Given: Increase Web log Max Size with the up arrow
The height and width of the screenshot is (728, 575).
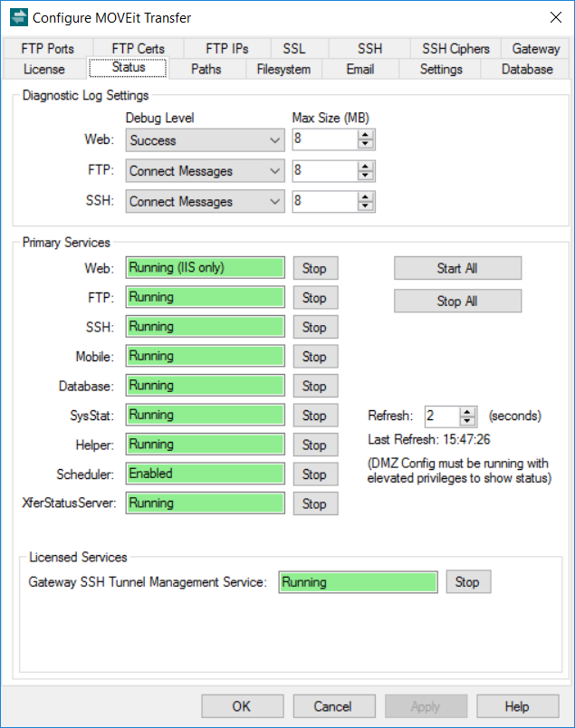Looking at the screenshot, I should 366,135.
